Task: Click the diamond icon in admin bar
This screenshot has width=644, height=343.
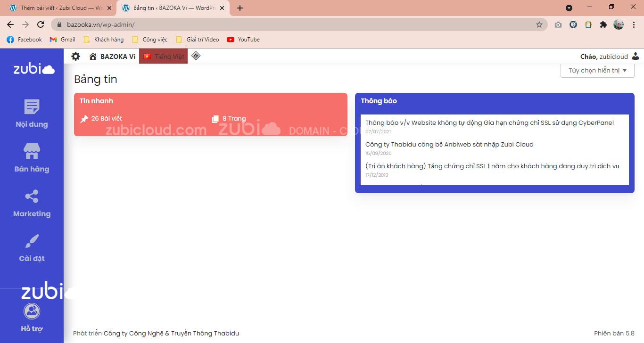Action: click(196, 56)
